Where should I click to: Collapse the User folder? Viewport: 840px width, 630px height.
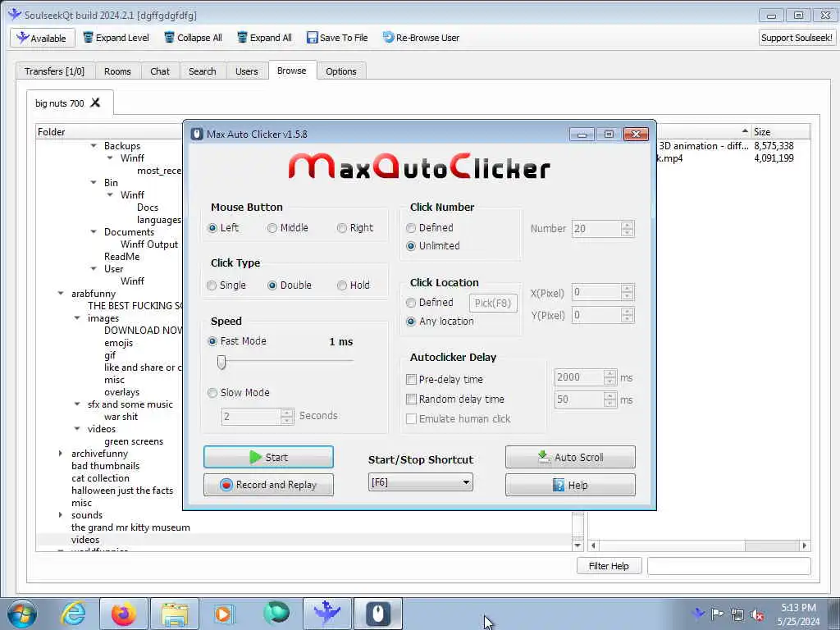pyautogui.click(x=94, y=269)
